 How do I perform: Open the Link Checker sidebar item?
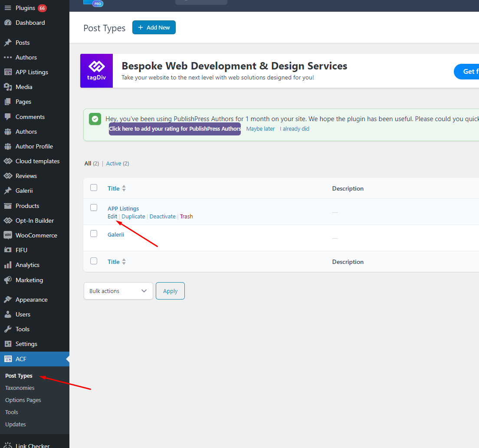point(33,445)
